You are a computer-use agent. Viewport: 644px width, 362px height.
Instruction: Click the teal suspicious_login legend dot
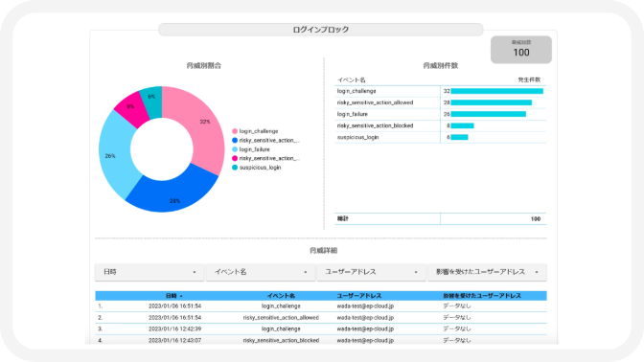click(x=235, y=168)
